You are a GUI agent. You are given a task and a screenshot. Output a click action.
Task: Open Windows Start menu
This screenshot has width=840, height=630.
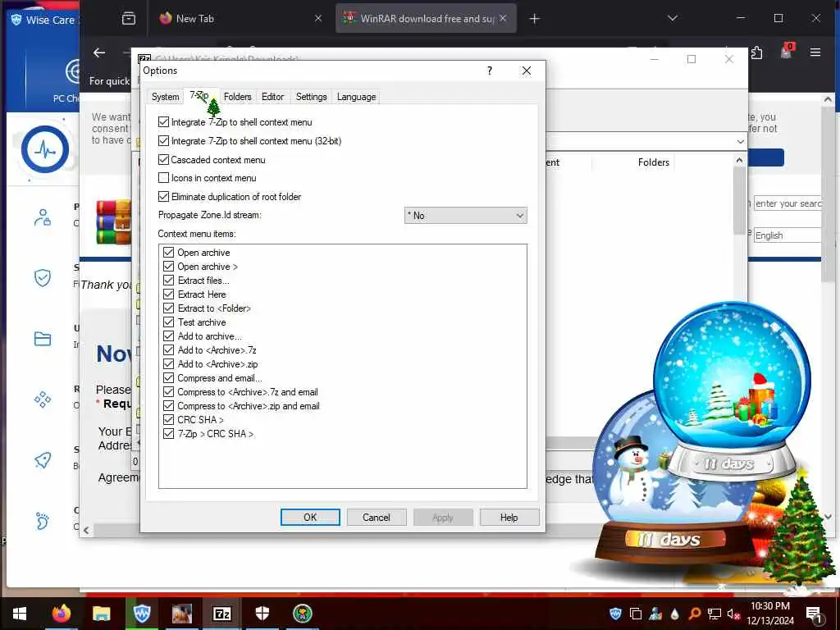[20, 614]
